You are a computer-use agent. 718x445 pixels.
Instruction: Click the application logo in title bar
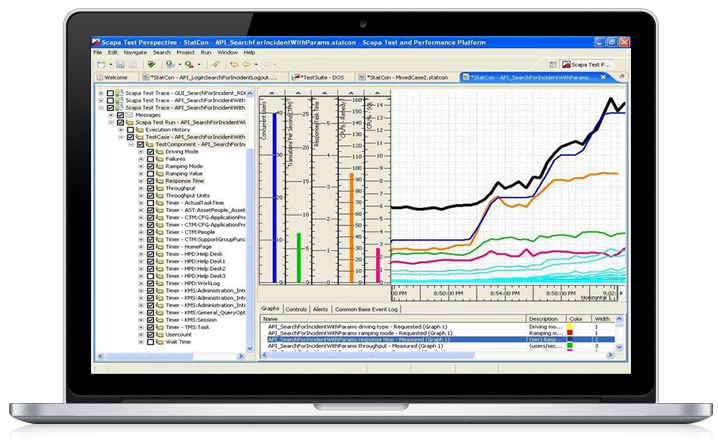[x=96, y=42]
